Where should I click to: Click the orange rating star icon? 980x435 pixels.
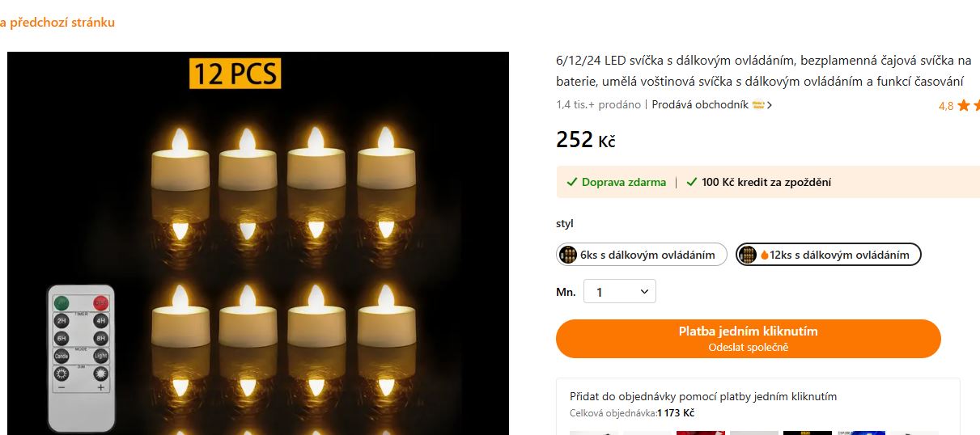(x=964, y=106)
